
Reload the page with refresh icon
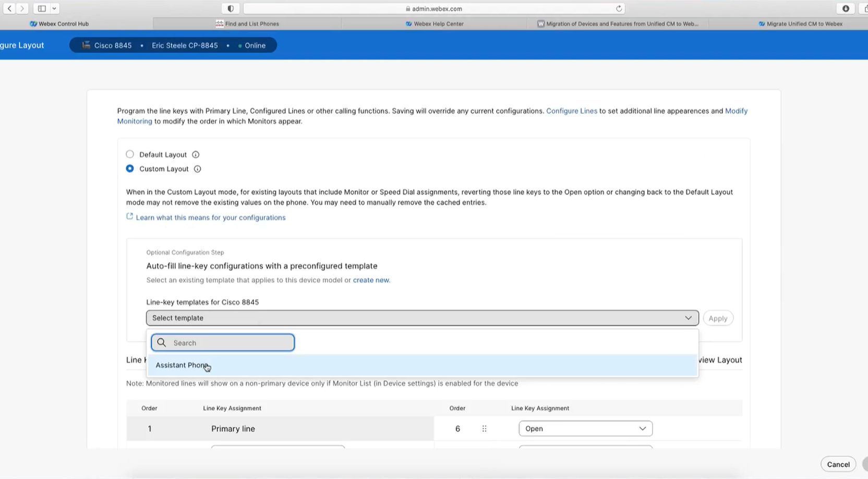point(619,8)
